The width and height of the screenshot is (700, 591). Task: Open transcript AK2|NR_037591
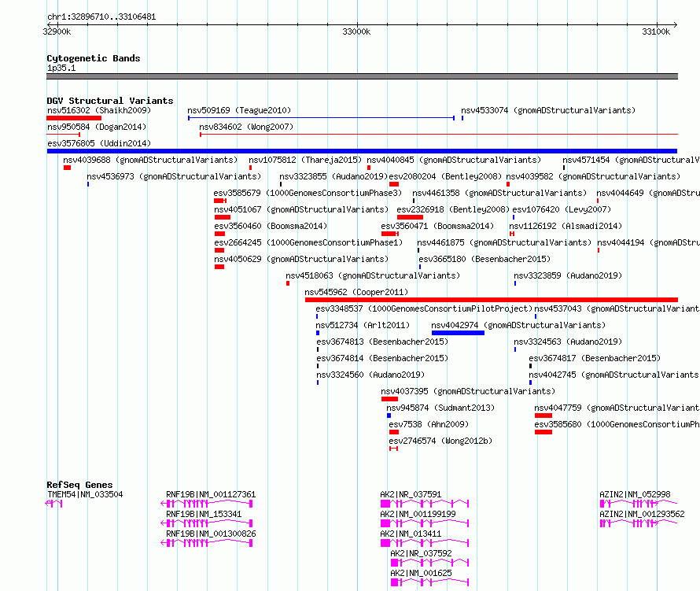coord(411,494)
